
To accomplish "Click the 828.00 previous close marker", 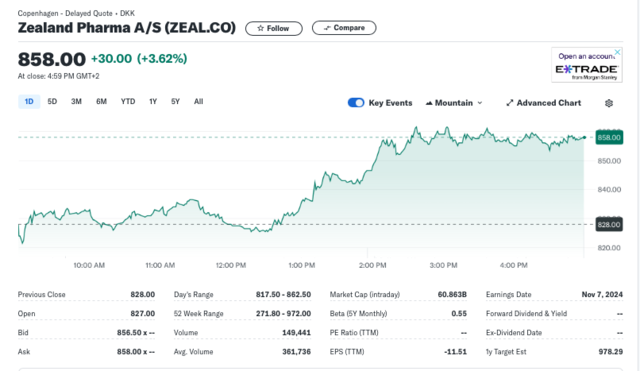I will coord(609,224).
